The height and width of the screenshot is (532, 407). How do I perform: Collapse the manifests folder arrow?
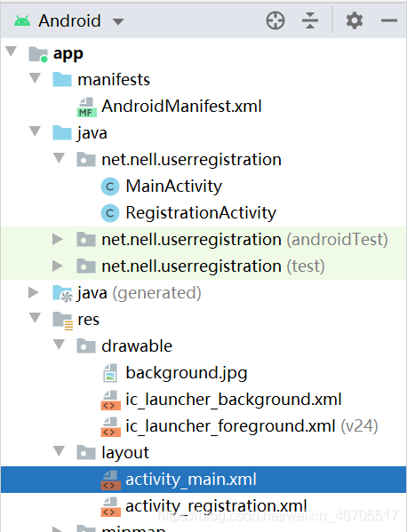pyautogui.click(x=35, y=78)
